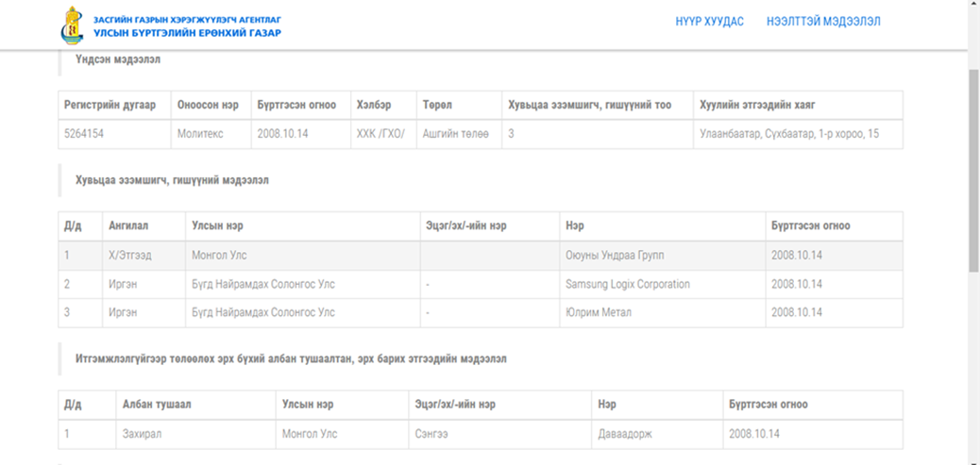
Task: Click the Ангилал column header
Action: tap(144, 226)
